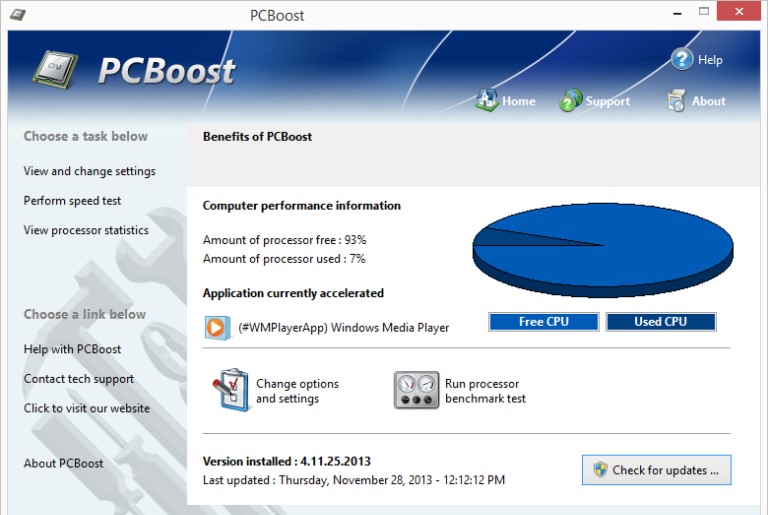Image resolution: width=768 pixels, height=515 pixels.
Task: Click the CPU usage pie chart
Action: tap(602, 250)
